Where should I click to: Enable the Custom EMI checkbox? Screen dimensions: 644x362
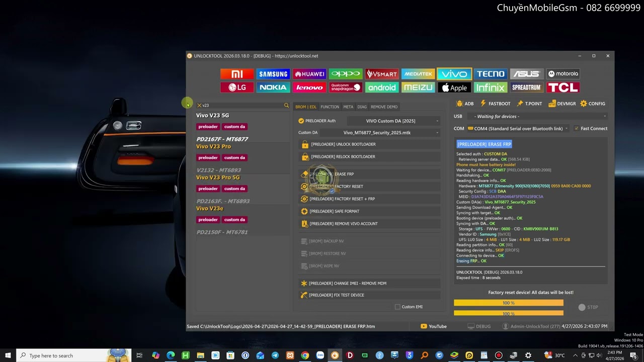397,307
